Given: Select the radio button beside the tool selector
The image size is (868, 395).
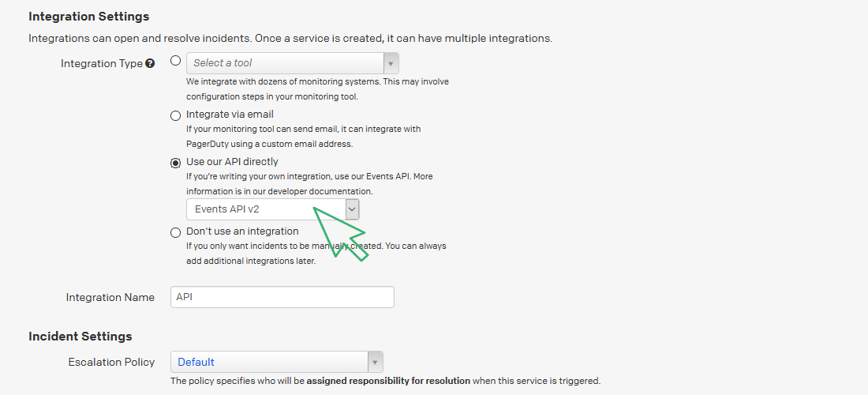Looking at the screenshot, I should (175, 62).
